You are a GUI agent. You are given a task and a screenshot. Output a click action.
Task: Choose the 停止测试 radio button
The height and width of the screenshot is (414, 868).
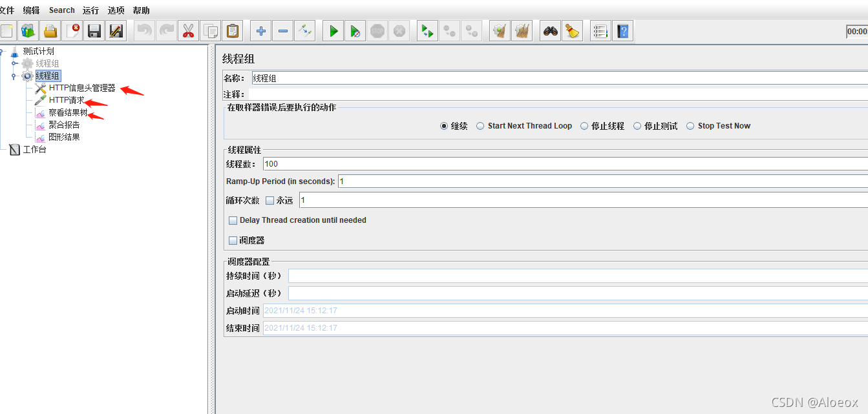(637, 126)
